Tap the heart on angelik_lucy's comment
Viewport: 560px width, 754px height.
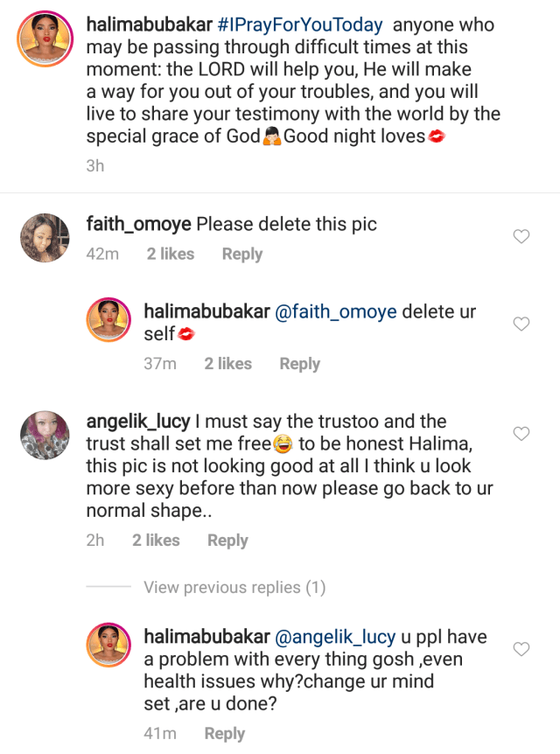[521, 434]
